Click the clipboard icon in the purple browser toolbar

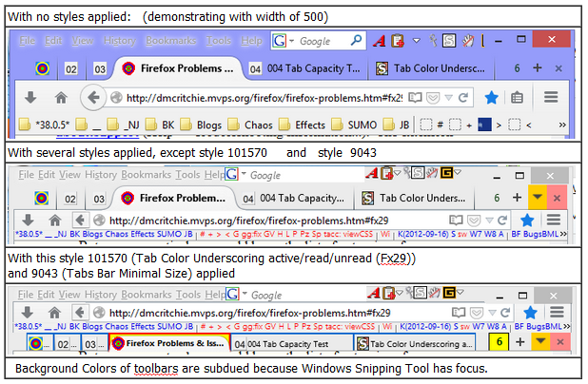tap(398, 41)
